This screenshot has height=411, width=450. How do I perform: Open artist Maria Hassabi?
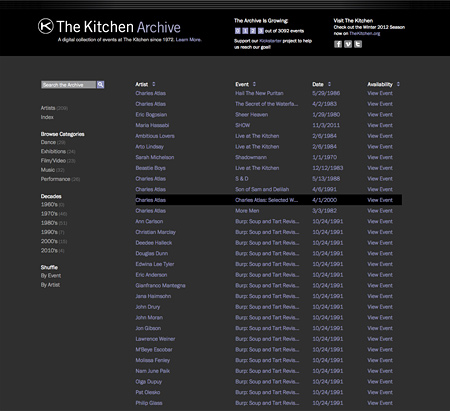(152, 125)
